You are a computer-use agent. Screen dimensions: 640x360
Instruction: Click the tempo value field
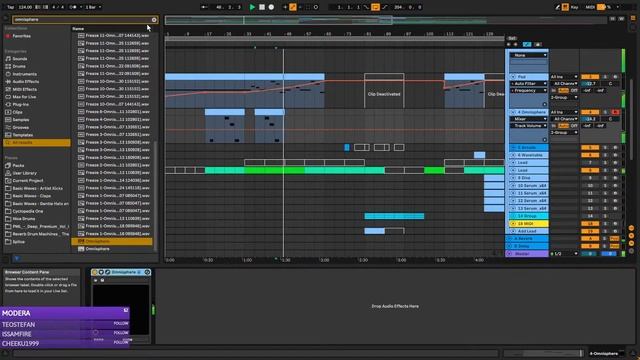(x=25, y=7)
